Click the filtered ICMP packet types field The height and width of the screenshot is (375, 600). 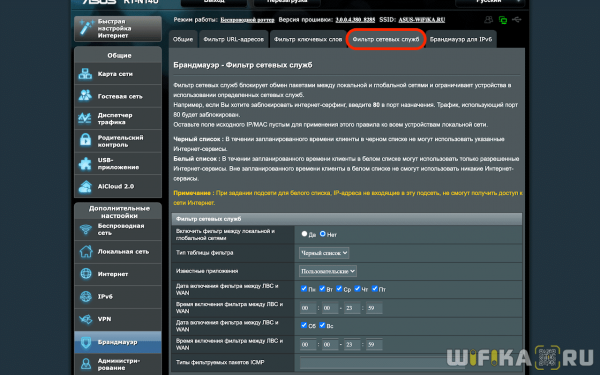point(383,362)
